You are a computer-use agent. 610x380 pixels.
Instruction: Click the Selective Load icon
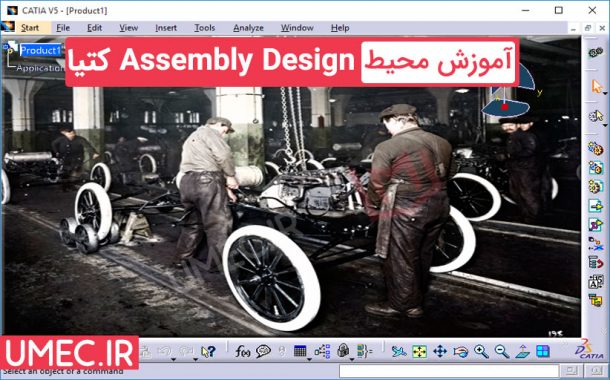tap(595, 300)
